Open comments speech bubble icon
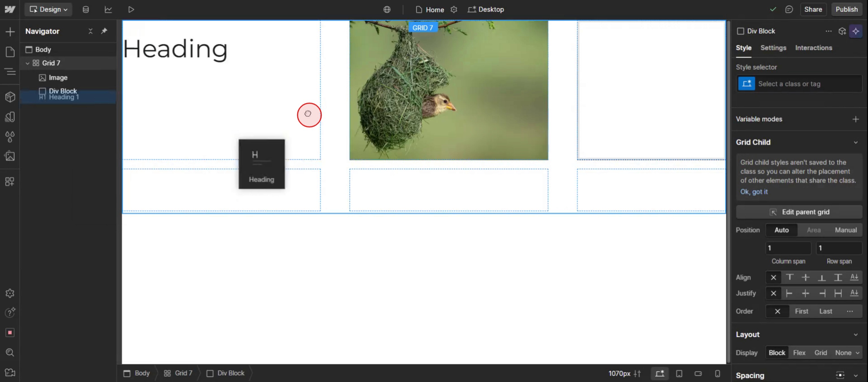Screen dimensions: 868x382 click(789, 9)
